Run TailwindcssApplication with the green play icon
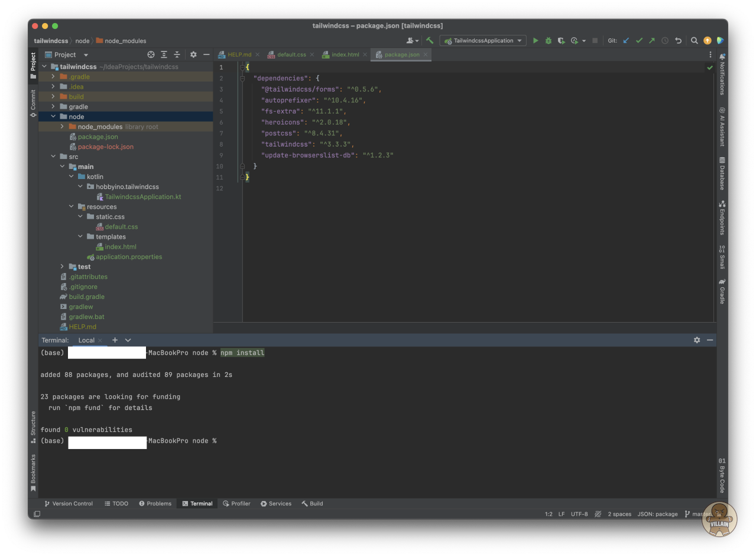This screenshot has width=756, height=556. 536,41
